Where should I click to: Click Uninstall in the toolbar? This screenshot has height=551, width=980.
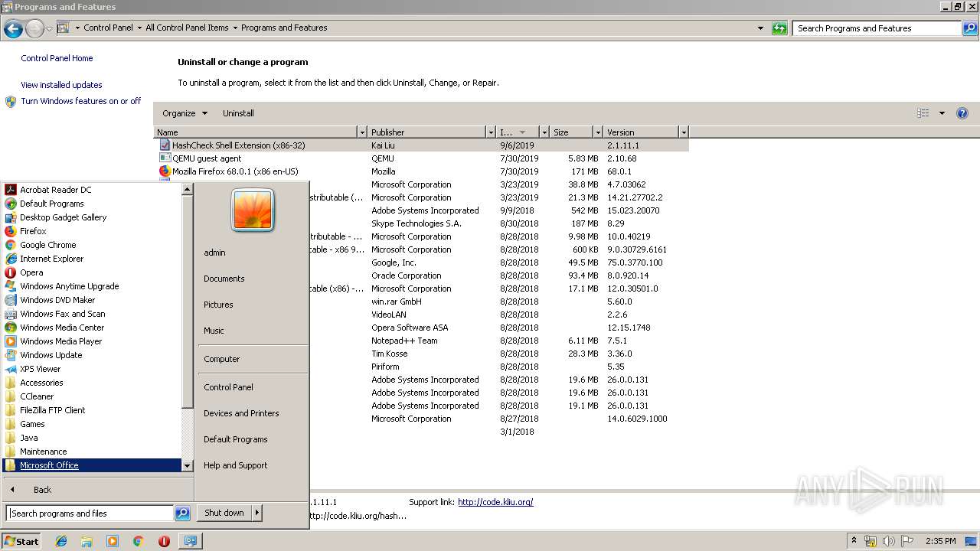(238, 113)
